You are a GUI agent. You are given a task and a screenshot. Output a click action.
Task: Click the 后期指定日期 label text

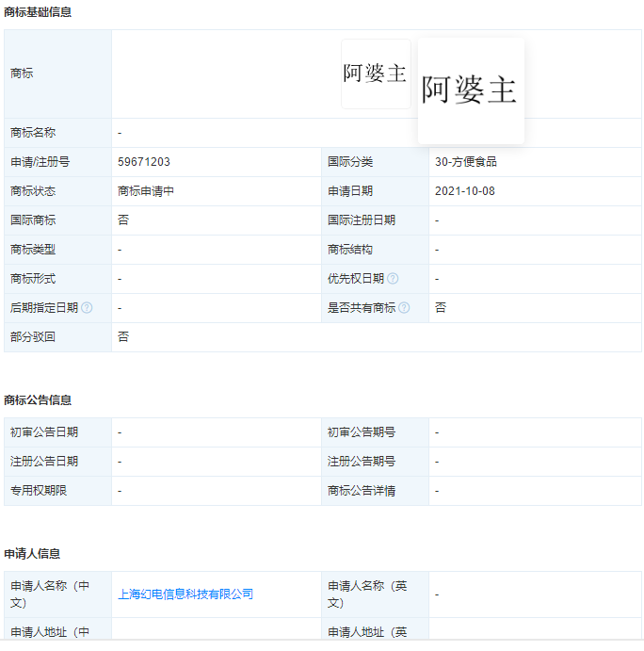pos(44,308)
